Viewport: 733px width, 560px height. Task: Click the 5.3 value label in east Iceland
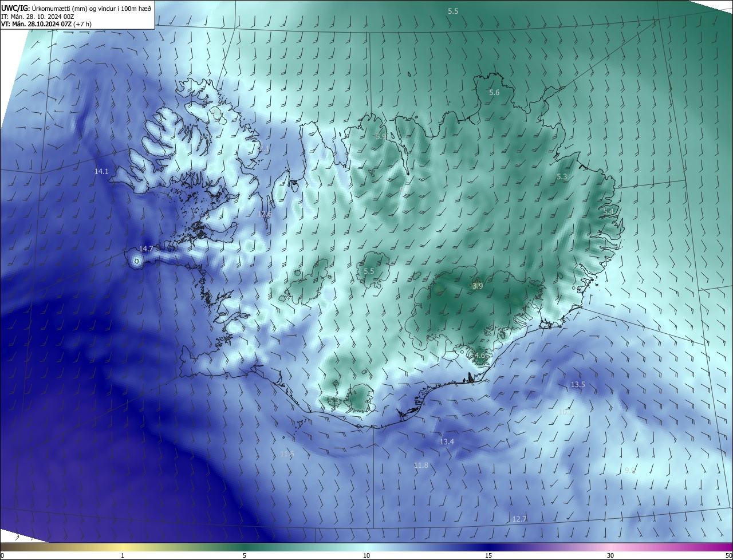click(562, 177)
